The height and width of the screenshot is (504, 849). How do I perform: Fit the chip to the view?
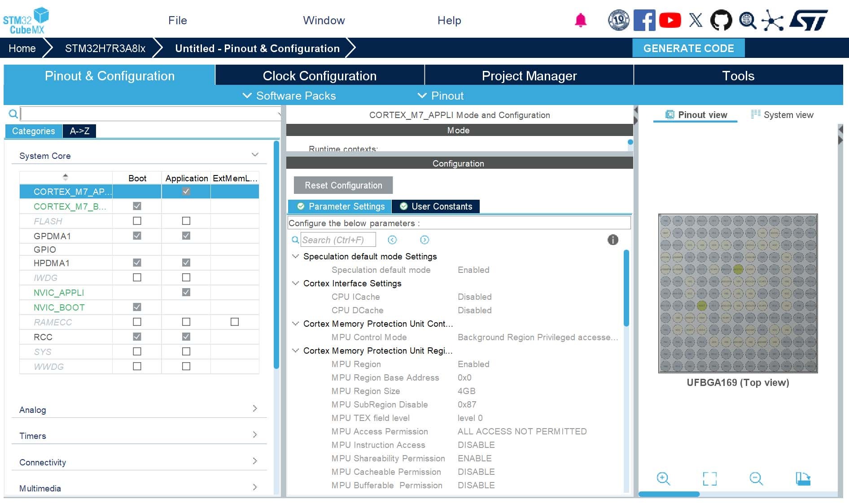pyautogui.click(x=710, y=478)
